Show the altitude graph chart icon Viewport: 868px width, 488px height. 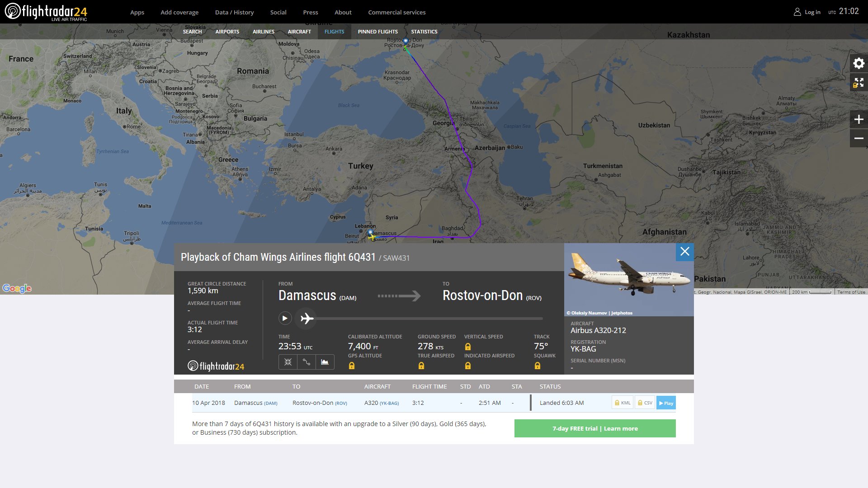[x=325, y=362]
